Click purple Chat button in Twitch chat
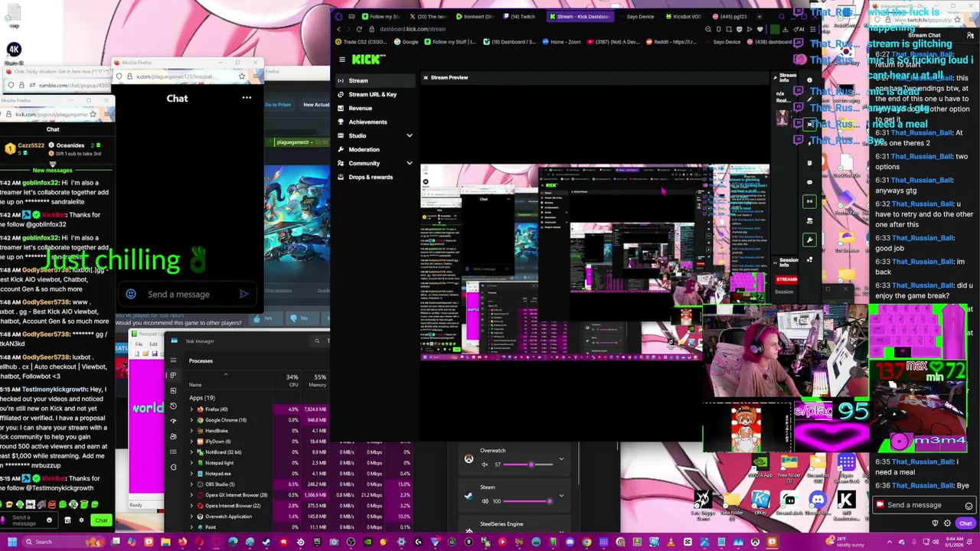The image size is (980, 551). point(965,523)
